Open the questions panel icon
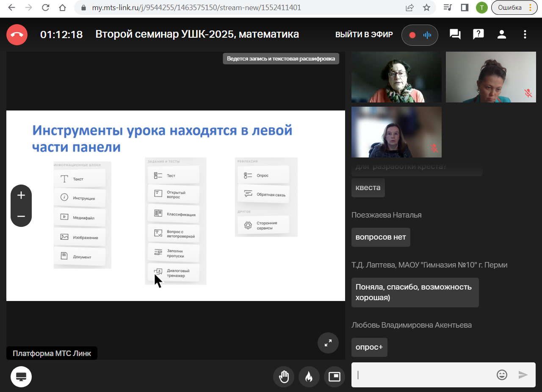Image resolution: width=542 pixels, height=392 pixels. click(478, 35)
